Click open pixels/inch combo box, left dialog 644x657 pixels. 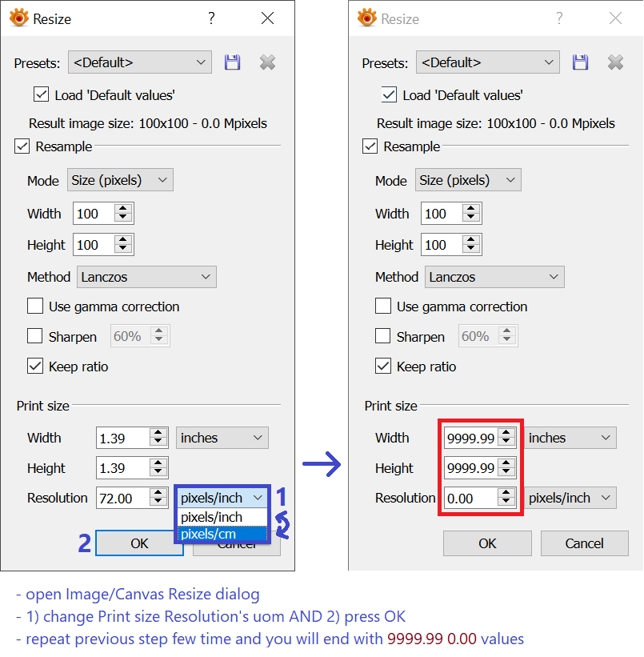click(222, 498)
